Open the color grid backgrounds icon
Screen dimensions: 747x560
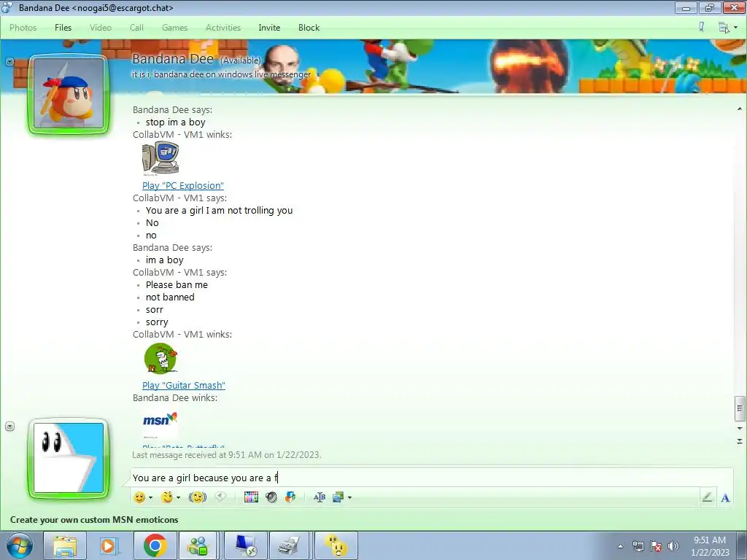click(251, 497)
